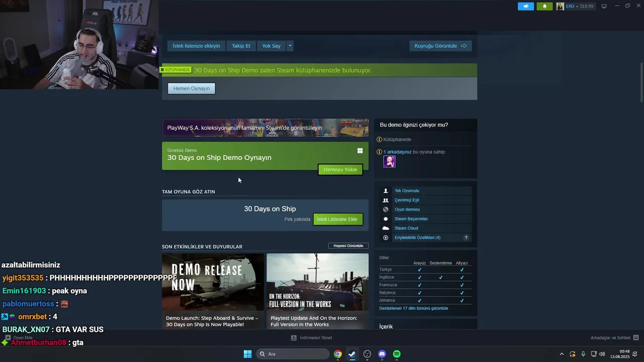The height and width of the screenshot is (362, 644).
Task: Click the 1 arkadaşınız link
Action: point(397,152)
